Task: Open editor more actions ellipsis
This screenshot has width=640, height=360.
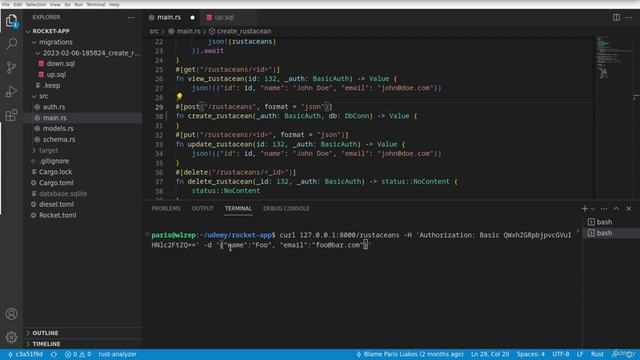Action: tap(629, 18)
